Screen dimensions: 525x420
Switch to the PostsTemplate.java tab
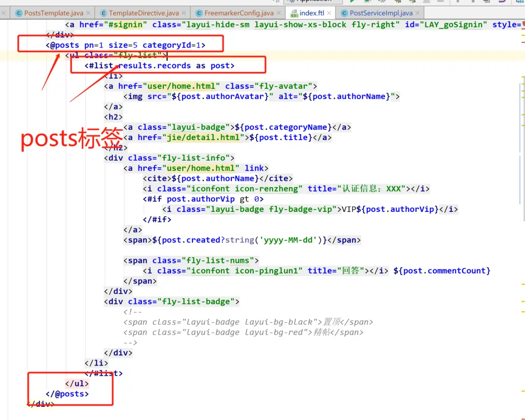[x=53, y=13]
